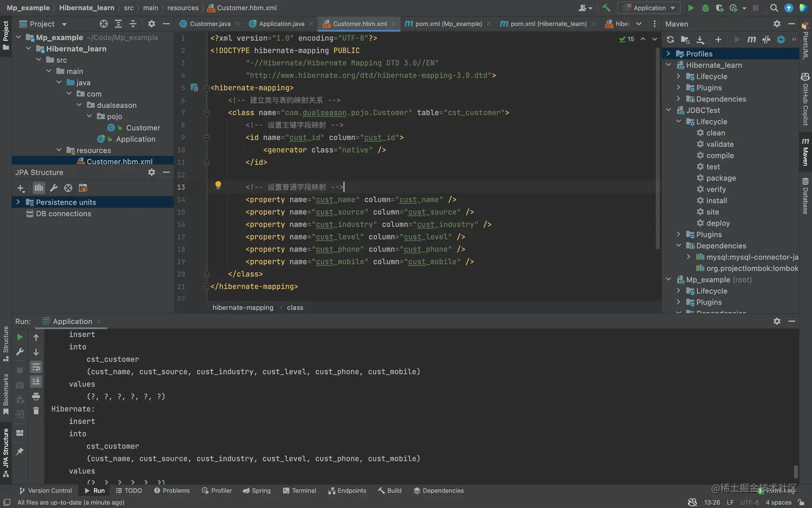812x508 pixels.
Task: Open Project panel settings gear
Action: click(151, 24)
